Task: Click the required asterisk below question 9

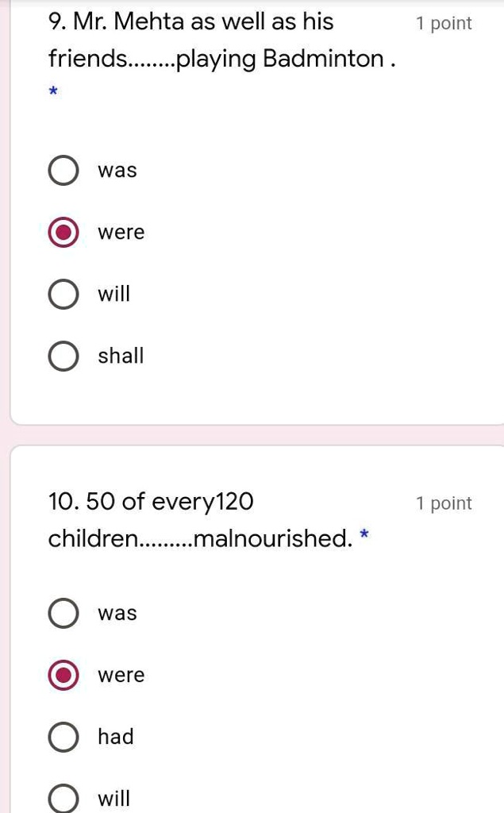Action: click(x=52, y=92)
